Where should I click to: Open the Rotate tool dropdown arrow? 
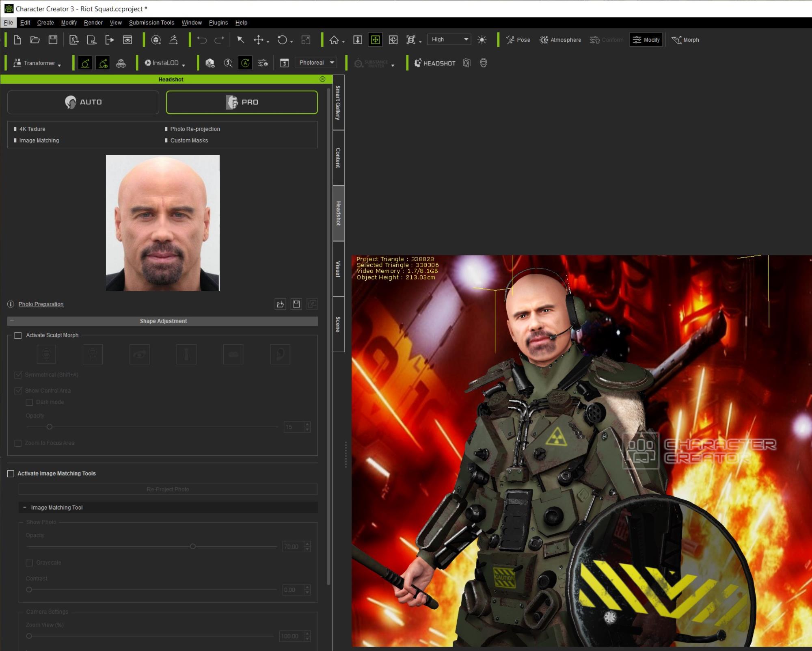tap(292, 41)
